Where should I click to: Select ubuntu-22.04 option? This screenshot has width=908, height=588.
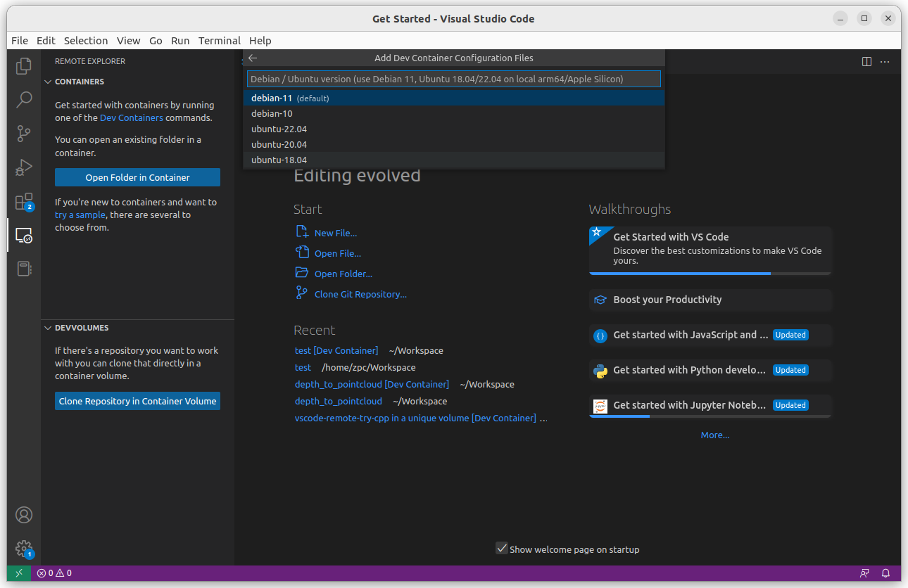(x=454, y=129)
